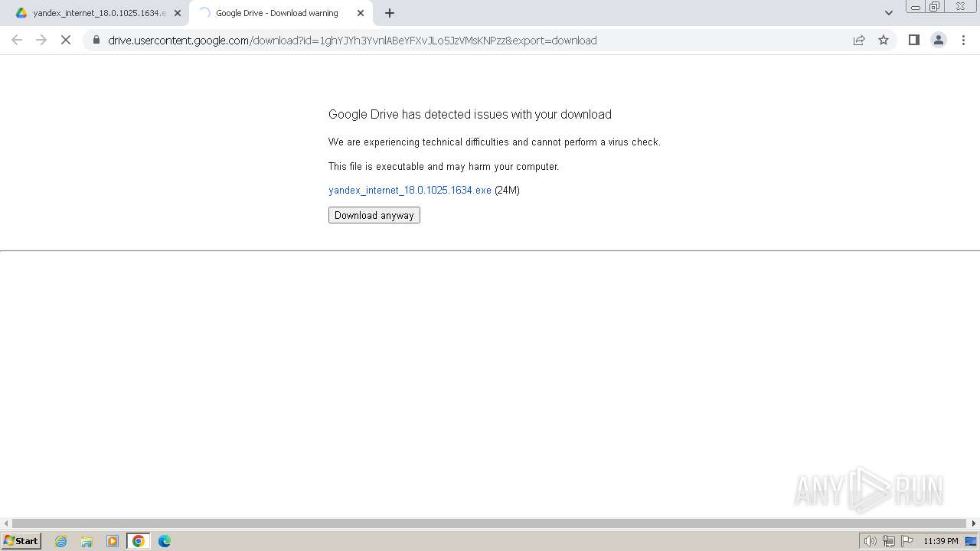The width and height of the screenshot is (980, 551).
Task: Click the share this page icon
Action: click(x=859, y=40)
